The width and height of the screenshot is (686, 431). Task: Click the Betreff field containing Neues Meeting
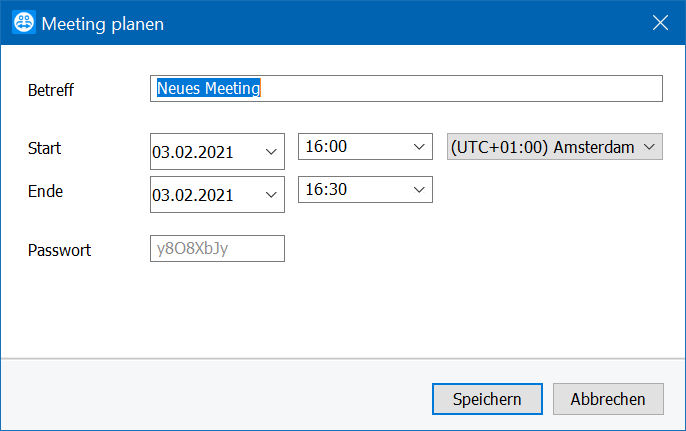[x=406, y=88]
